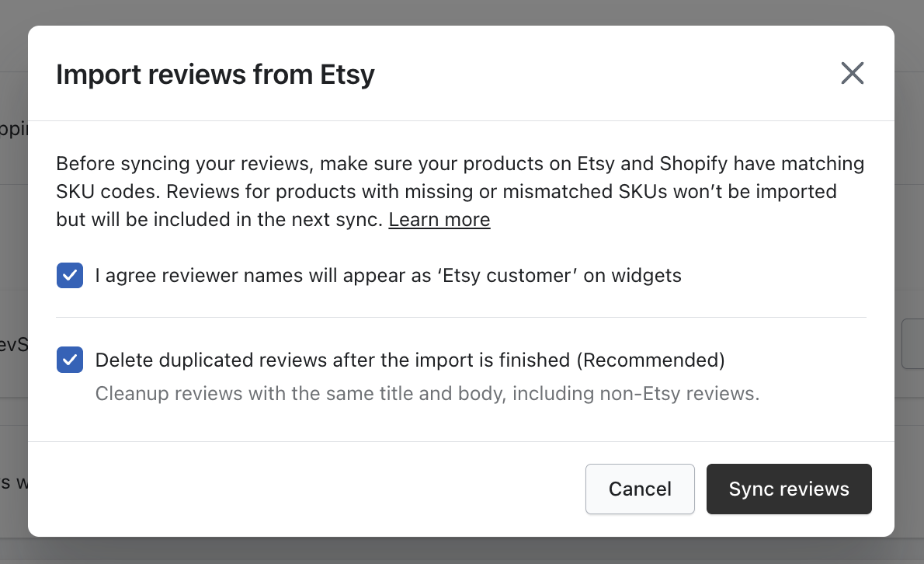Click the dimmed backdrop above the dialog
This screenshot has width=924, height=564.
pyautogui.click(x=461, y=12)
